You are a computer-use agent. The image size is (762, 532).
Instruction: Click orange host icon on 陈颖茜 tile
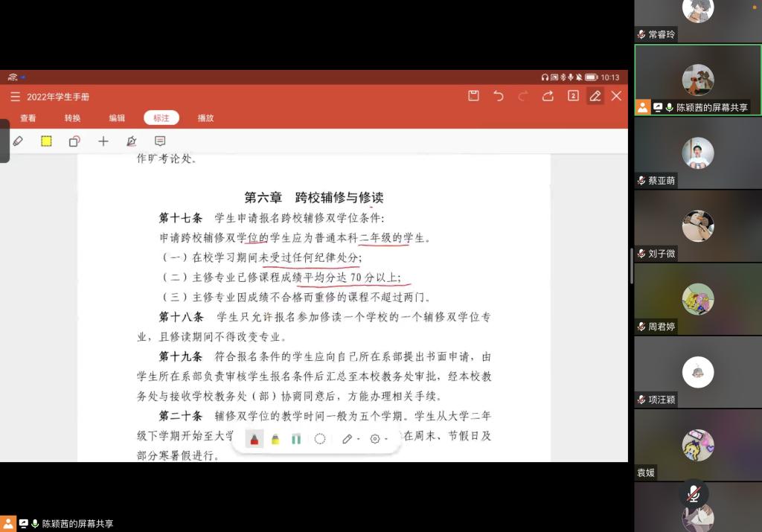pos(642,107)
